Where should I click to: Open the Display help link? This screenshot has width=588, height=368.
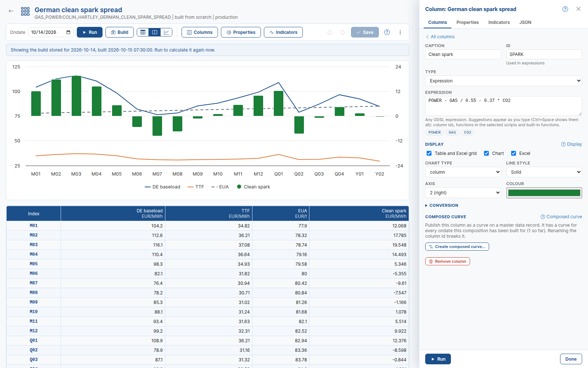571,144
